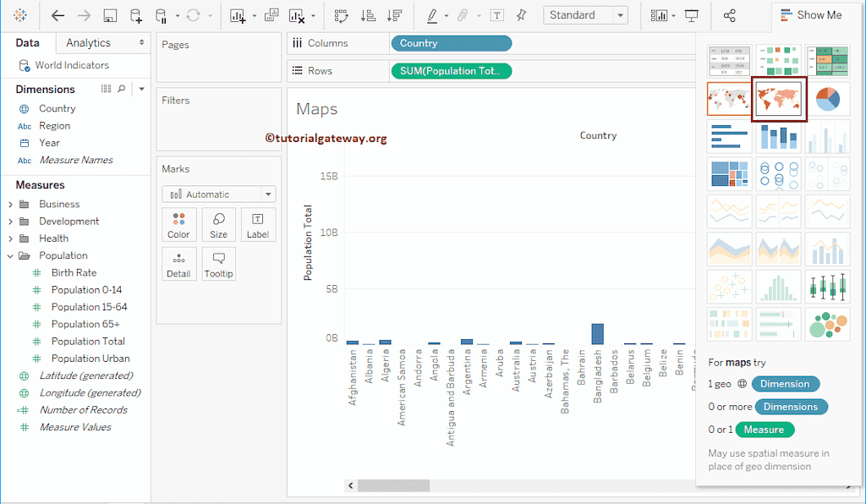
Task: Click the Swap Rows and Columns icon
Action: (341, 15)
